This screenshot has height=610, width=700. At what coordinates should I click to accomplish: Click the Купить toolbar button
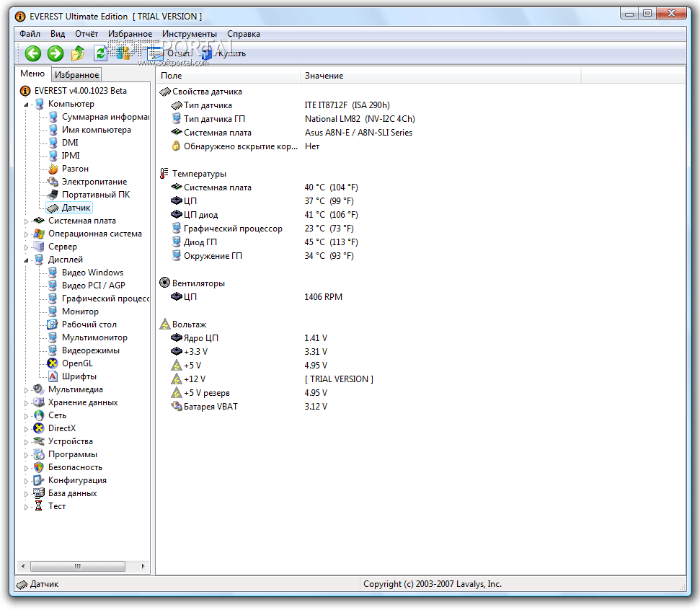(223, 53)
